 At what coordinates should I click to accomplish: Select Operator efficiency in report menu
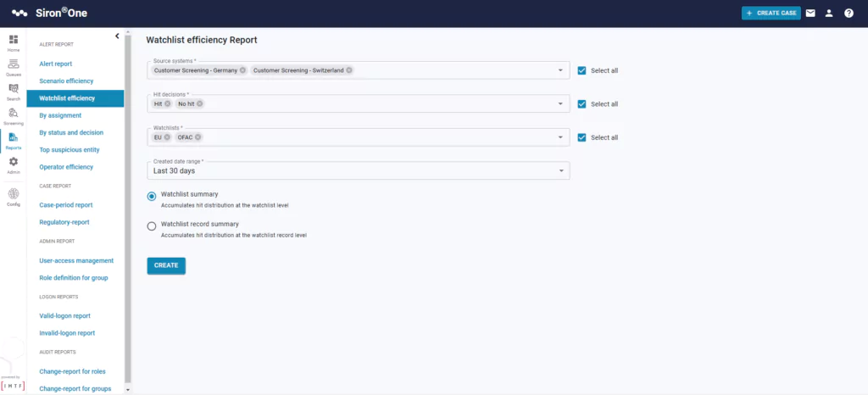tap(66, 167)
